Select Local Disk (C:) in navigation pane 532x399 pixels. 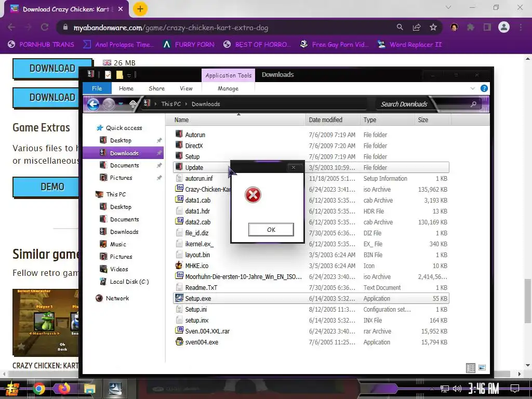click(129, 282)
